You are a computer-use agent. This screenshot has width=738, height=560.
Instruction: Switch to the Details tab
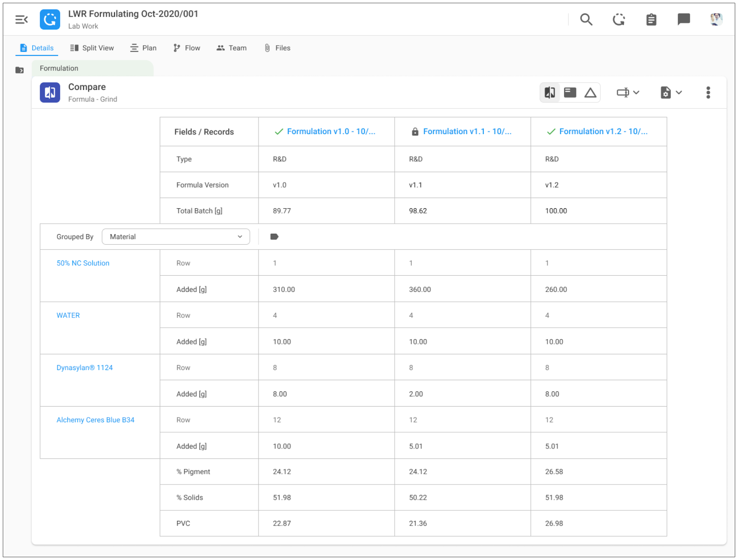(x=37, y=48)
